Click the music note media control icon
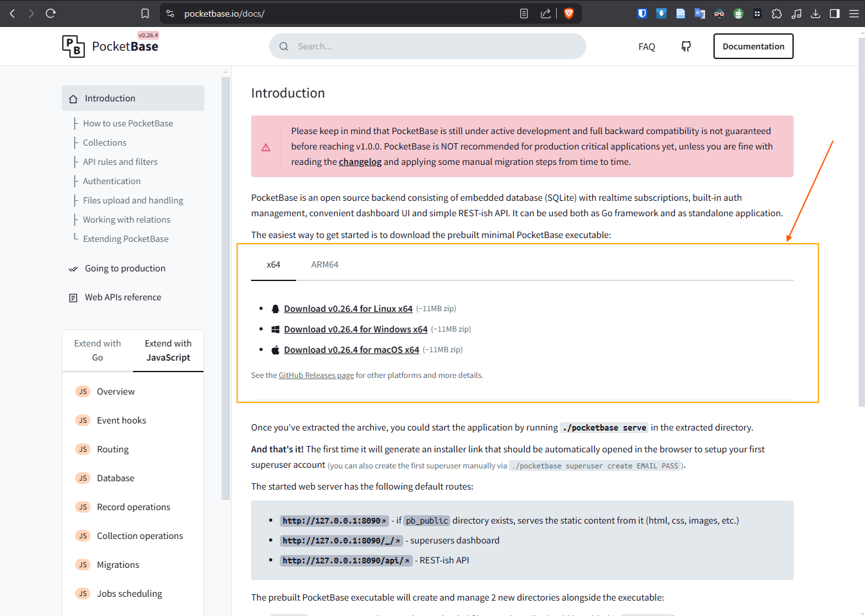The image size is (865, 616). (x=796, y=13)
